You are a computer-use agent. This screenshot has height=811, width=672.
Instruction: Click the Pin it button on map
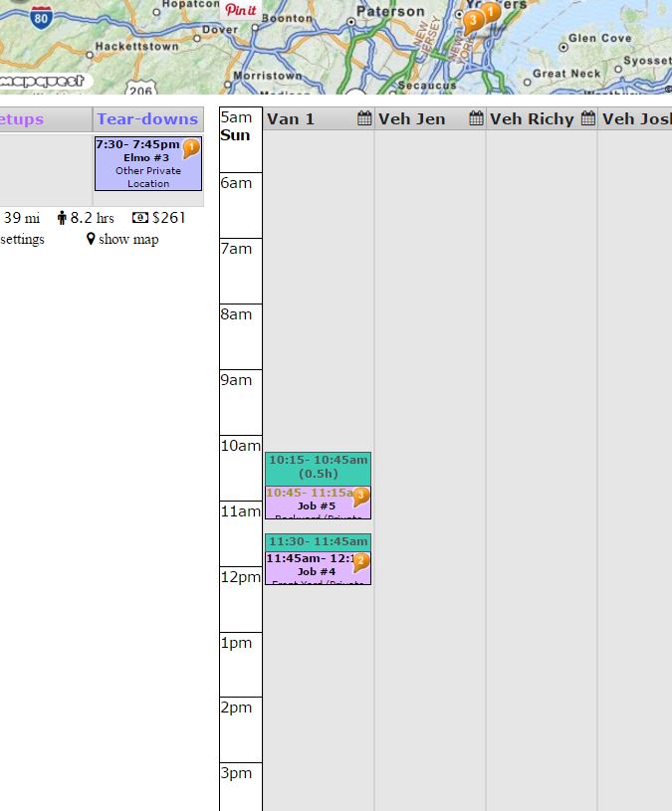[x=240, y=10]
